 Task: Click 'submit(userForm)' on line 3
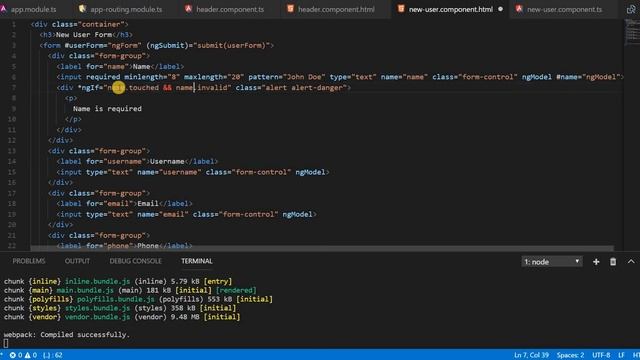(x=231, y=45)
